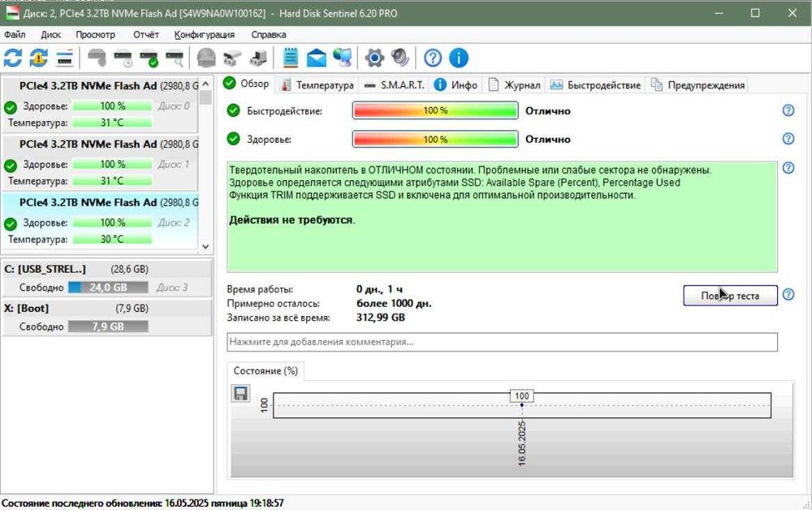Click the C: free space 24,0 GB bar
812x510 pixels.
108,287
